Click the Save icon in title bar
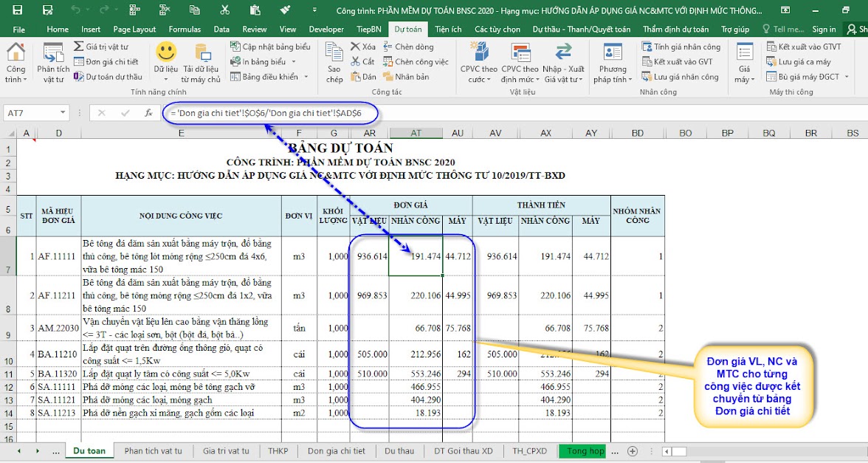 18,10
